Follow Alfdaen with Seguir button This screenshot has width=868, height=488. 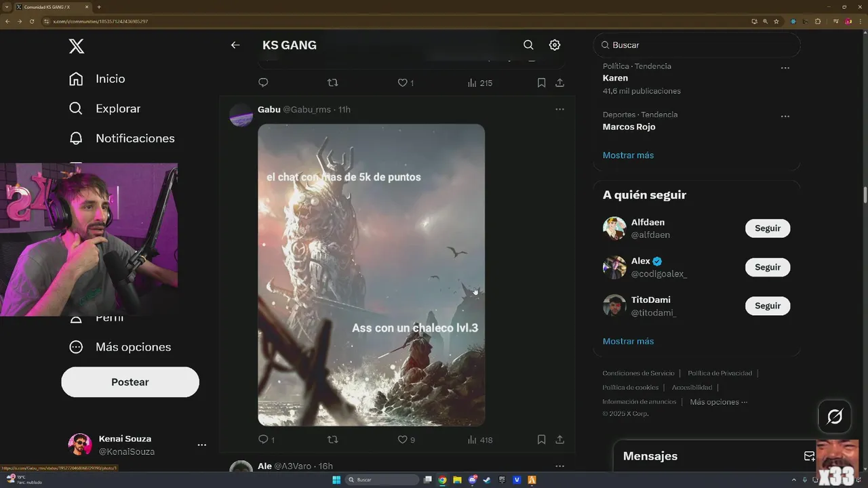(768, 228)
